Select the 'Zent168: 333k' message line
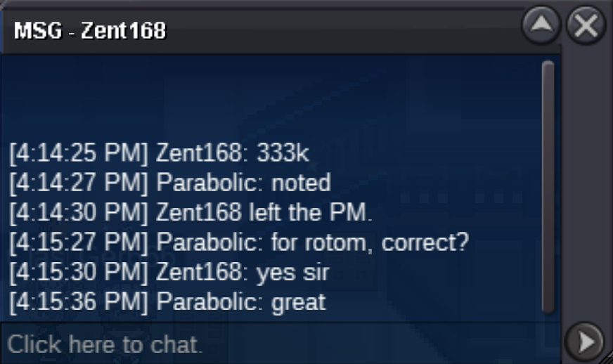Screen dimensions: 613x364 tap(160, 152)
